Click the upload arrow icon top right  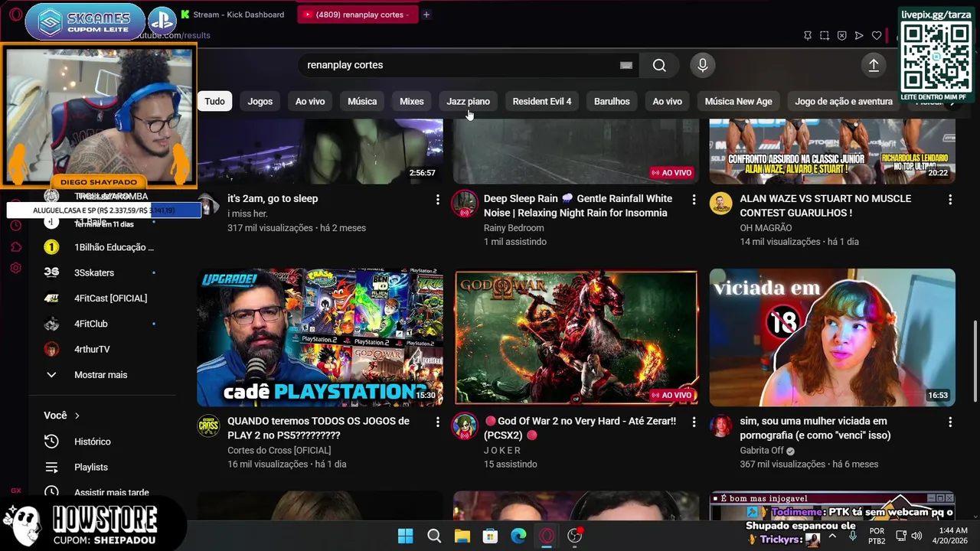pos(874,65)
